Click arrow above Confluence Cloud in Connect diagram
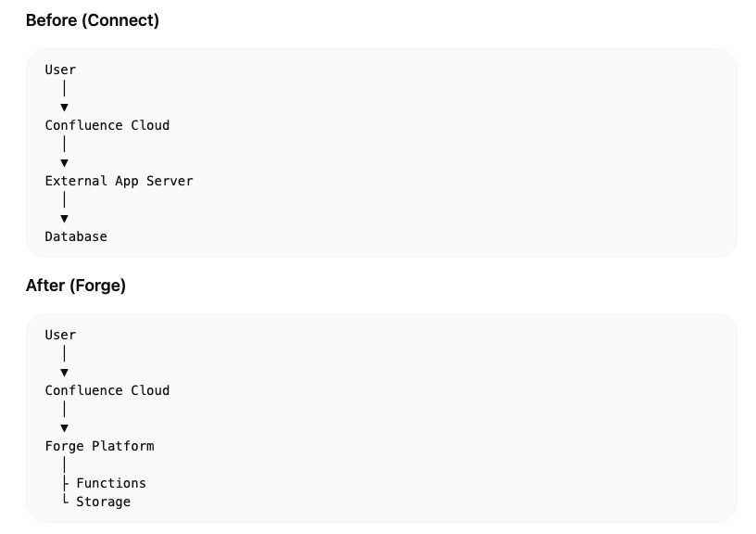Image resolution: width=756 pixels, height=534 pixels. tap(64, 108)
